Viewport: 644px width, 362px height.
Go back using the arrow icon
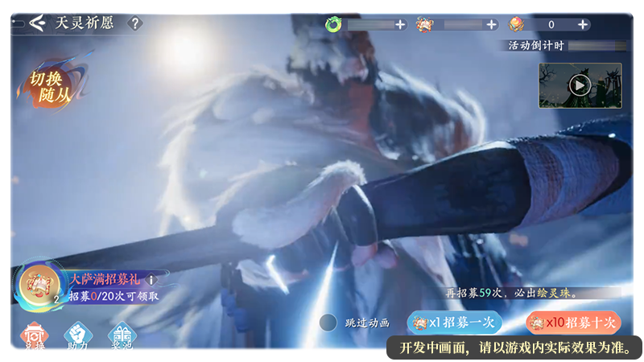(x=37, y=23)
